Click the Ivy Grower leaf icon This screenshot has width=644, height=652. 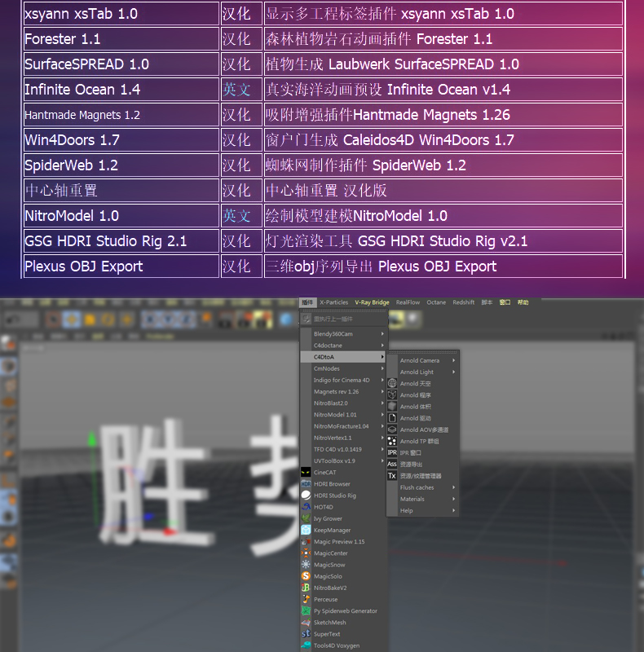click(306, 518)
